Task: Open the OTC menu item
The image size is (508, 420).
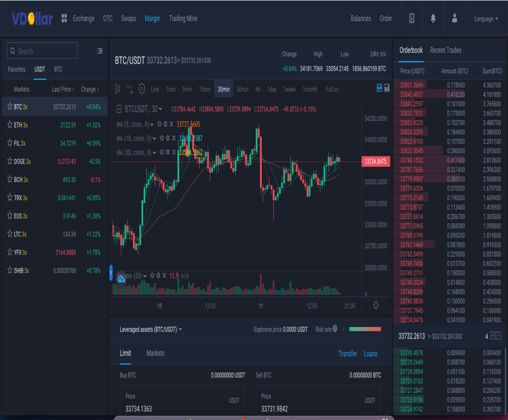Action: 108,18
